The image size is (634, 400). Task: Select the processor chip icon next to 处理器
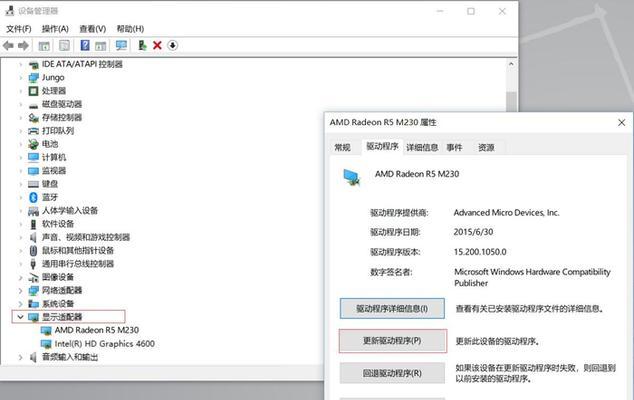(34, 91)
